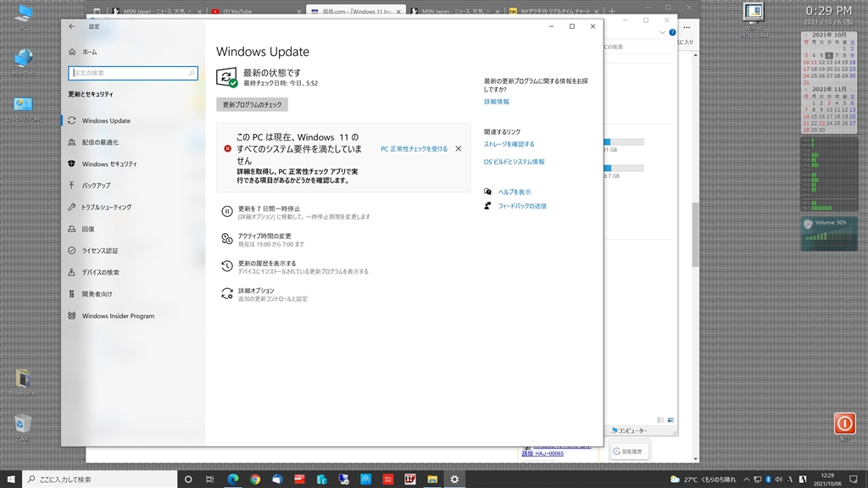Click ヘルプを表示 link
This screenshot has height=488, width=868.
click(x=515, y=192)
